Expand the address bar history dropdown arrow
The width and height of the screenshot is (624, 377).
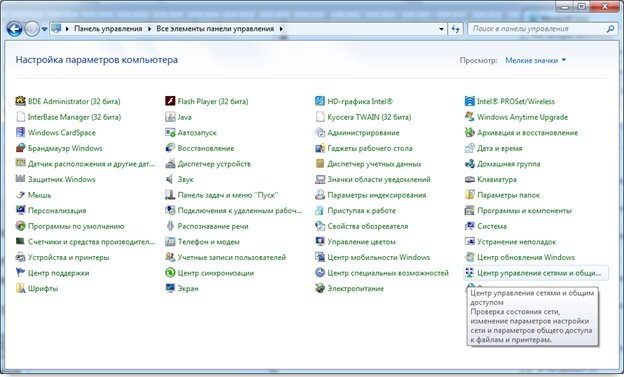(x=441, y=29)
